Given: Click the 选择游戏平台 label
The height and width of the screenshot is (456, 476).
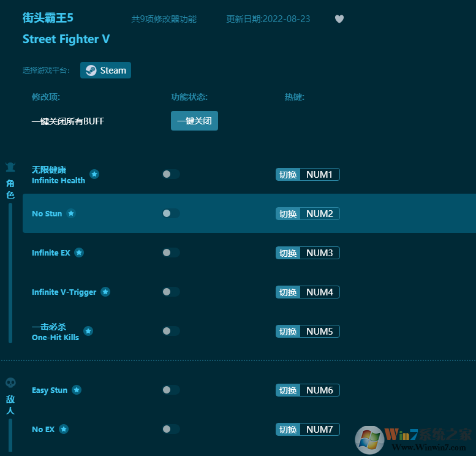Looking at the screenshot, I should 46,70.
